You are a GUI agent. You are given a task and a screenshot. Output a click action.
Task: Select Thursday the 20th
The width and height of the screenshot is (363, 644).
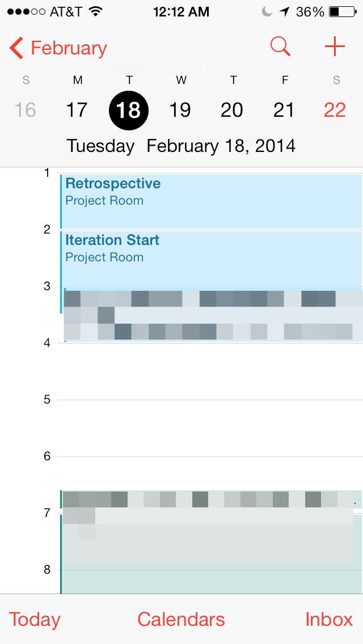click(x=232, y=110)
